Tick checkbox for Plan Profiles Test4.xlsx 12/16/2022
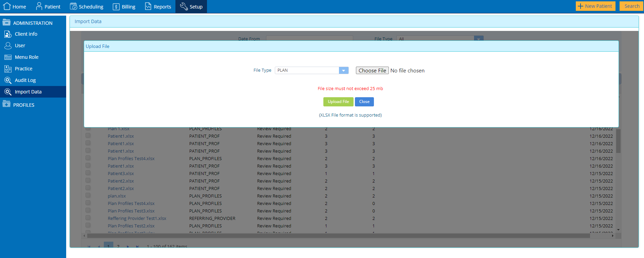 (x=88, y=158)
